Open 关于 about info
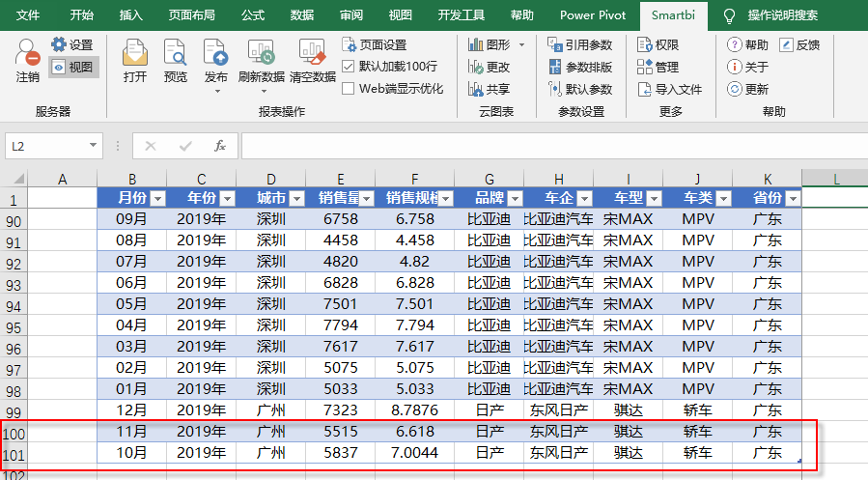Viewport: 868px width, 480px height. [747, 67]
